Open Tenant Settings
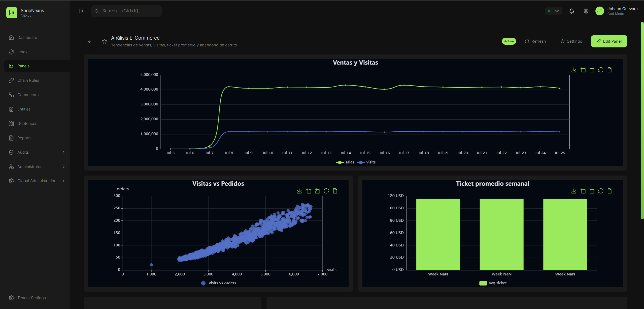Screen dimensions: 644x309 pos(37,298)
